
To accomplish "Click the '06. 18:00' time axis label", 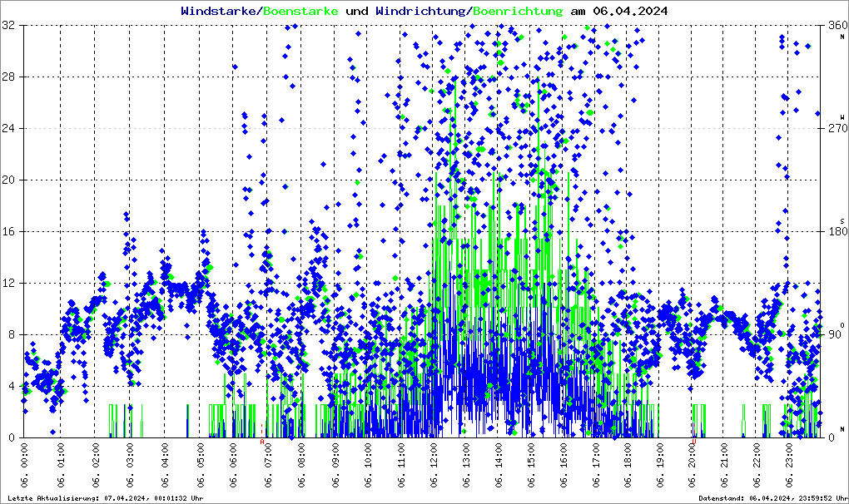I will coord(628,465).
